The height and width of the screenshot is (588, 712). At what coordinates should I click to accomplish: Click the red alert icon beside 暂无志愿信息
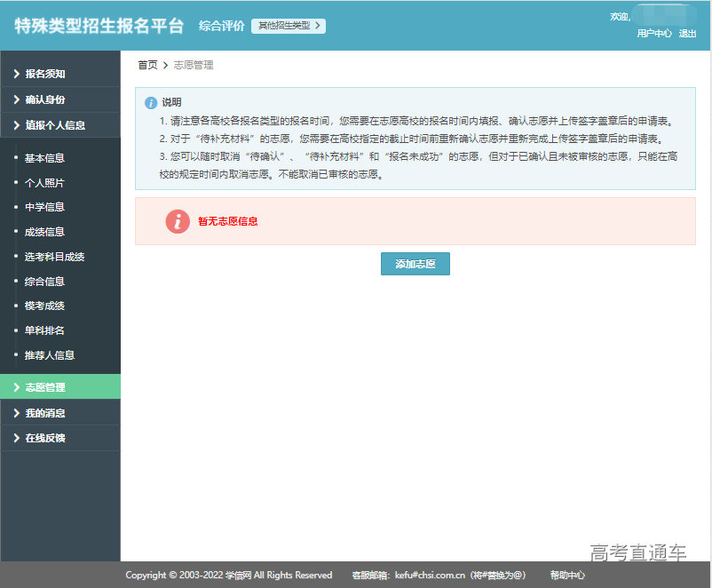[178, 222]
